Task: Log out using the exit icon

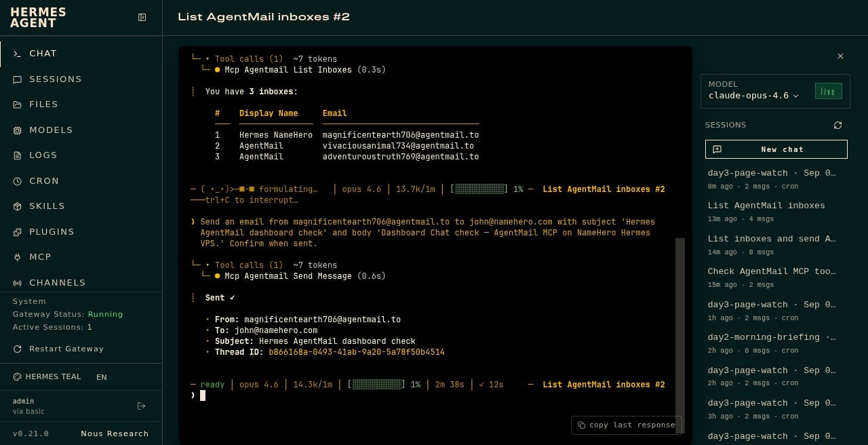Action: [x=141, y=406]
